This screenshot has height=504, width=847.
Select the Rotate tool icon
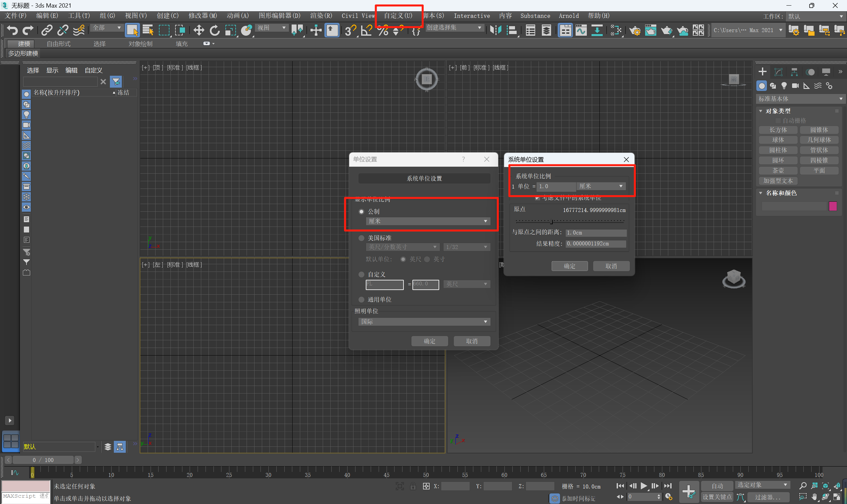pos(214,30)
